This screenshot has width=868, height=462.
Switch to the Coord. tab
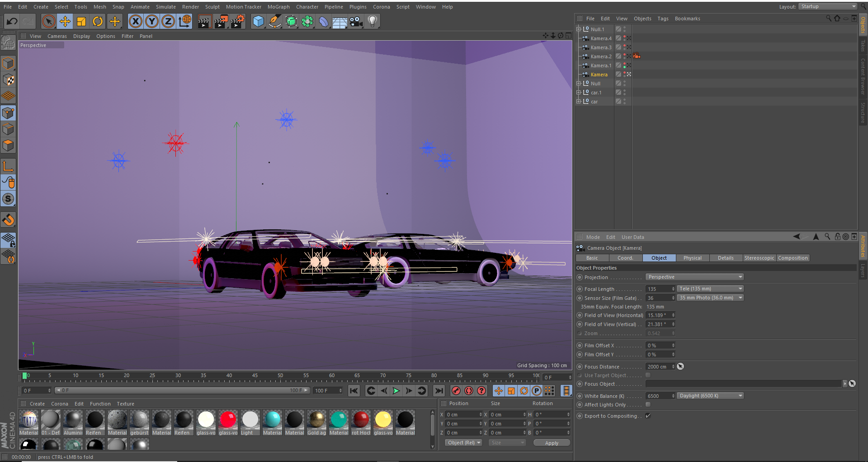pyautogui.click(x=625, y=258)
